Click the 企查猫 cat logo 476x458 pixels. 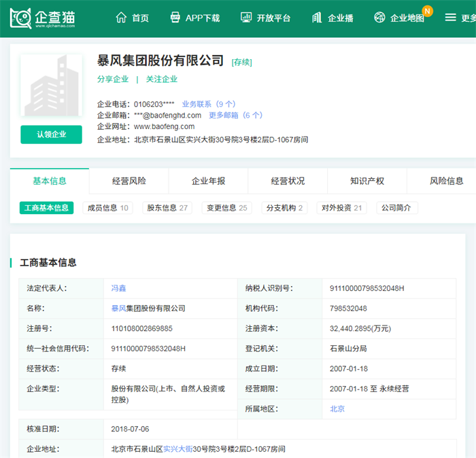pos(20,18)
